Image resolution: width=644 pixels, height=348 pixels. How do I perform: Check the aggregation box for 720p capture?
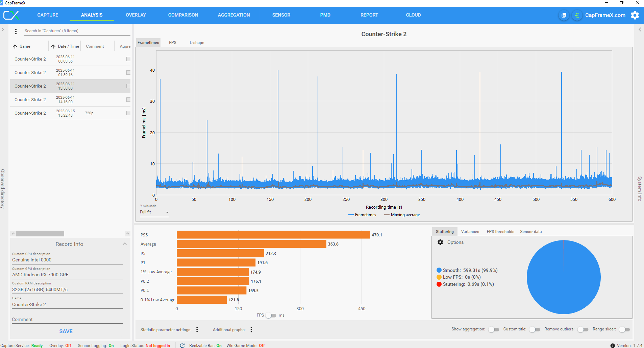[128, 113]
